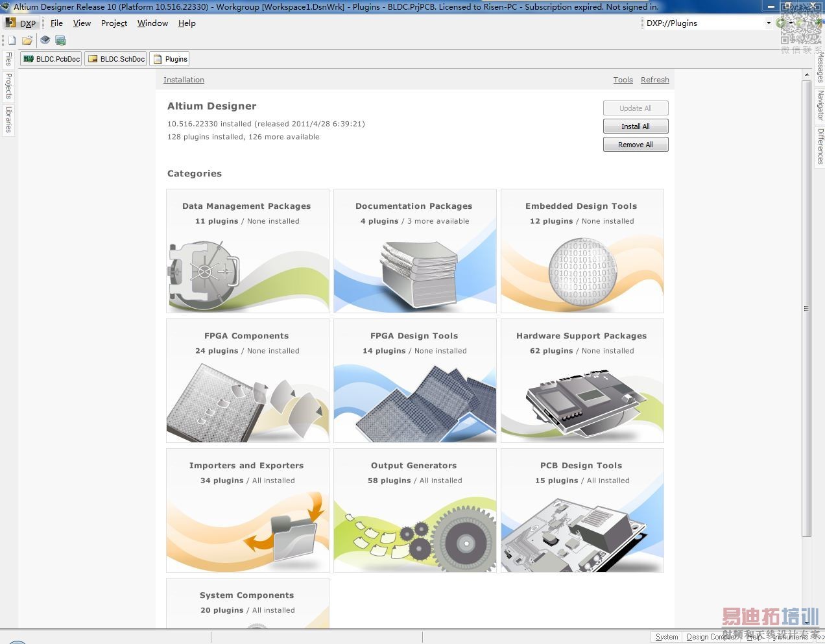Click the PCB release view toolbar icon

[60, 40]
